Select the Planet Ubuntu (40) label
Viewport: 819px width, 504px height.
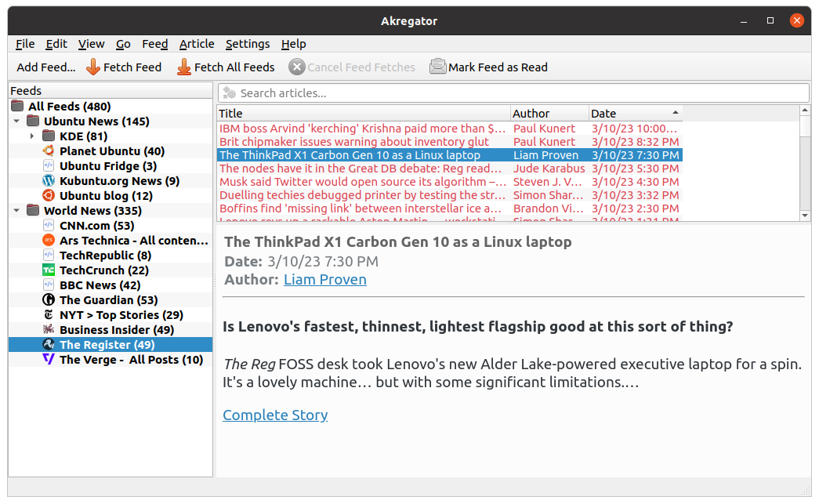tap(112, 151)
